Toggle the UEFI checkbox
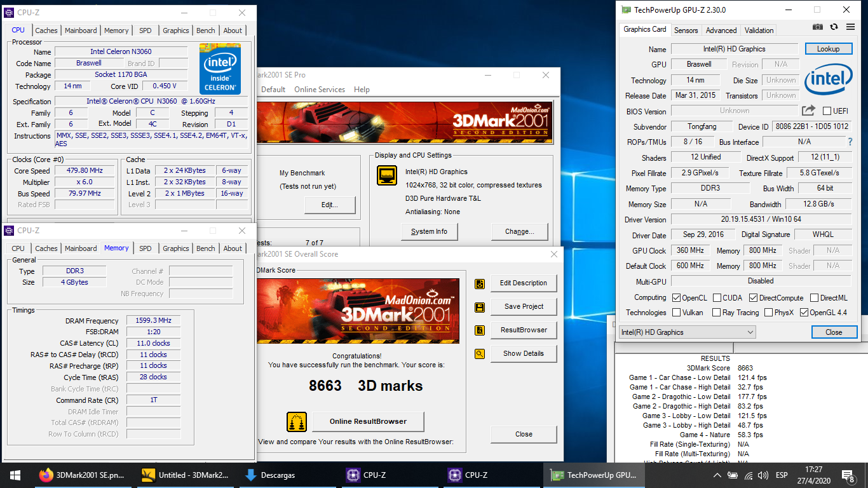Screen dimensions: 868x488 pyautogui.click(x=827, y=111)
